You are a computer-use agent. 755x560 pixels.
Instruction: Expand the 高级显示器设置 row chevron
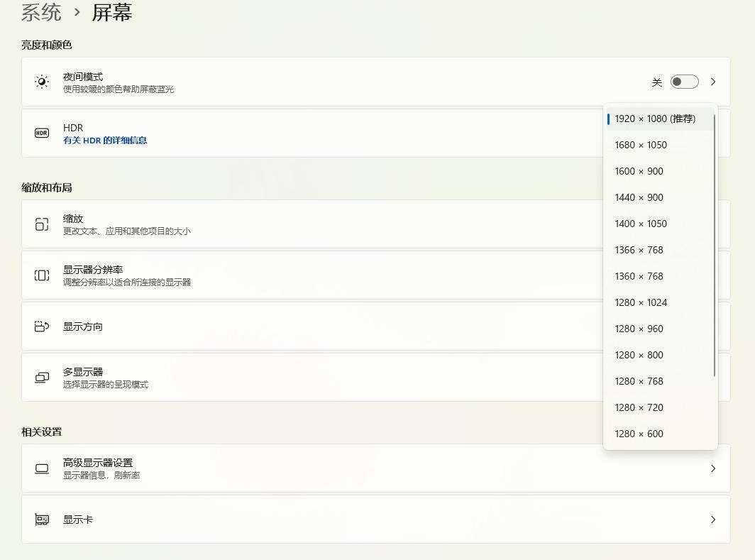(713, 468)
